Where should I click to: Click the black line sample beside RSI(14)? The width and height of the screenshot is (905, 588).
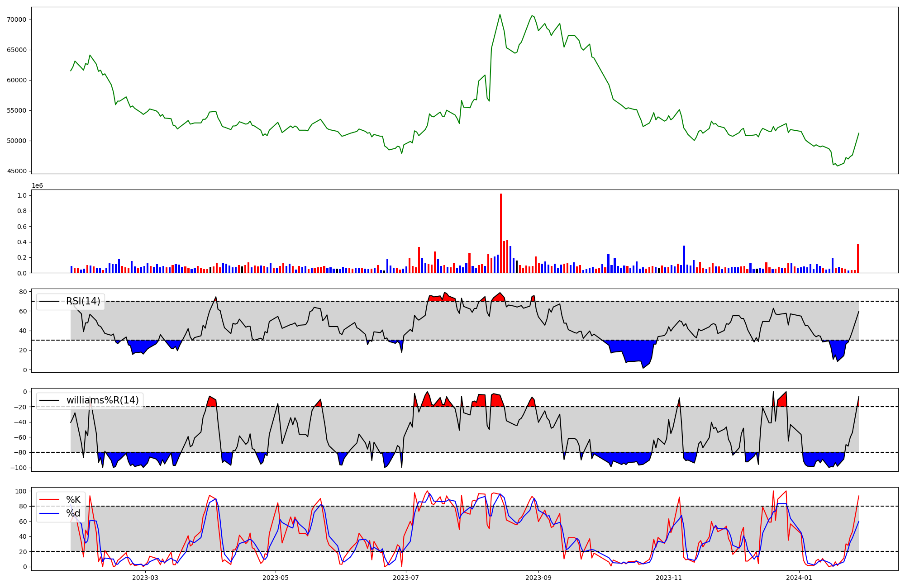[50, 301]
